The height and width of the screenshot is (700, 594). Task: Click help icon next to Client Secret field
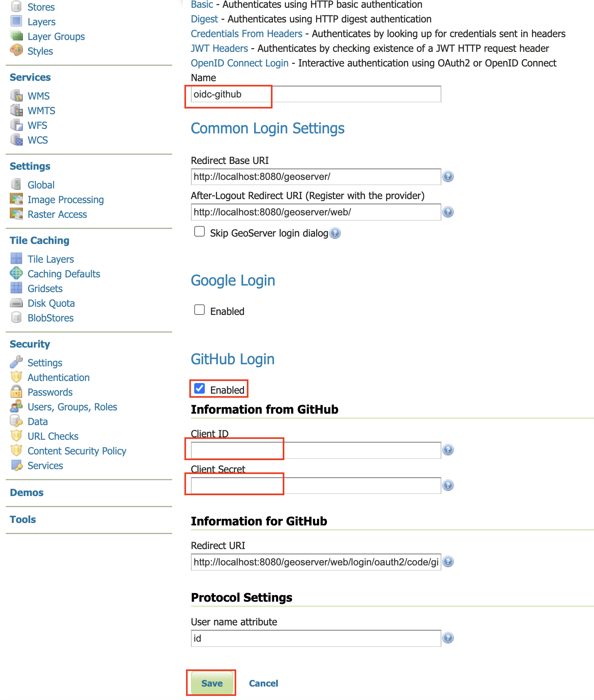(448, 485)
